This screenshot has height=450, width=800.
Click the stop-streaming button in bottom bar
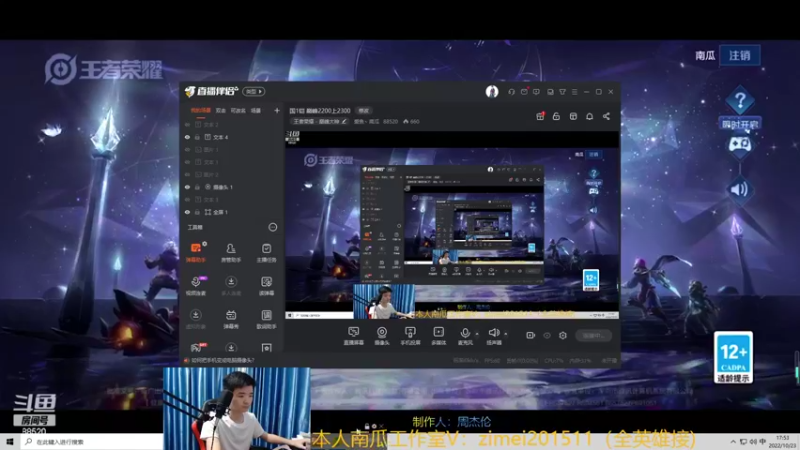click(x=593, y=335)
